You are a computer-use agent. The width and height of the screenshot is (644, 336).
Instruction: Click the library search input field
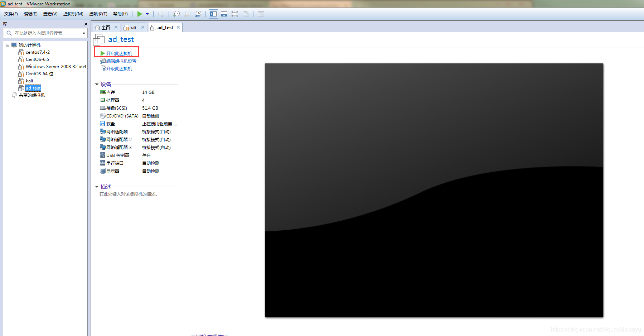(x=45, y=33)
